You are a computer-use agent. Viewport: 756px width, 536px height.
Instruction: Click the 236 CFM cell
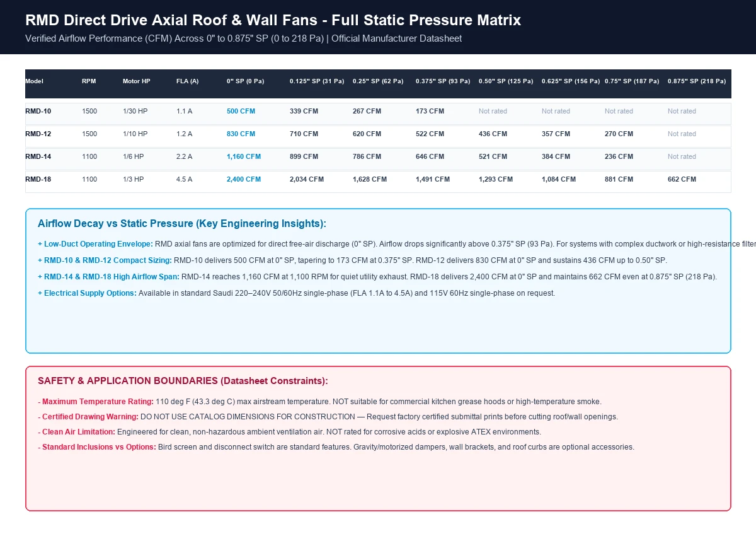click(x=619, y=157)
